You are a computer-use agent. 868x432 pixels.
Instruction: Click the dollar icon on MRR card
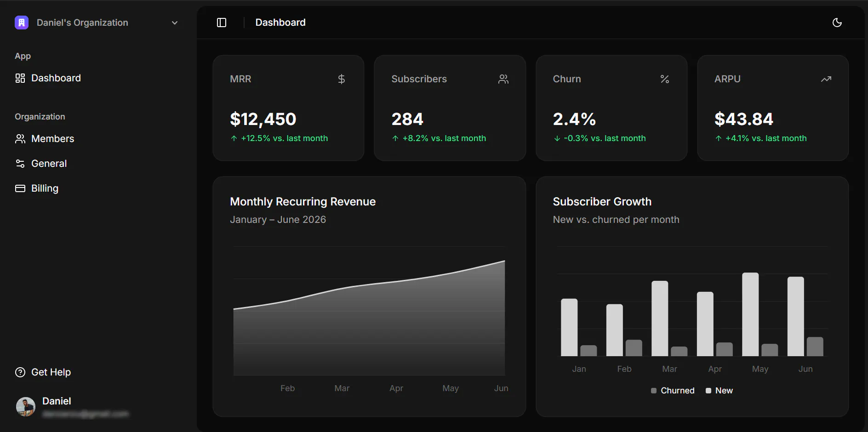click(341, 79)
